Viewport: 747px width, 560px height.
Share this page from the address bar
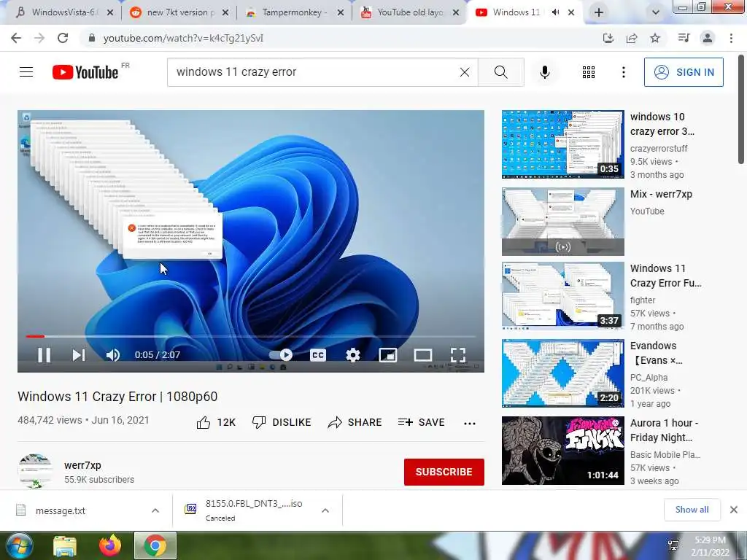pyautogui.click(x=632, y=38)
